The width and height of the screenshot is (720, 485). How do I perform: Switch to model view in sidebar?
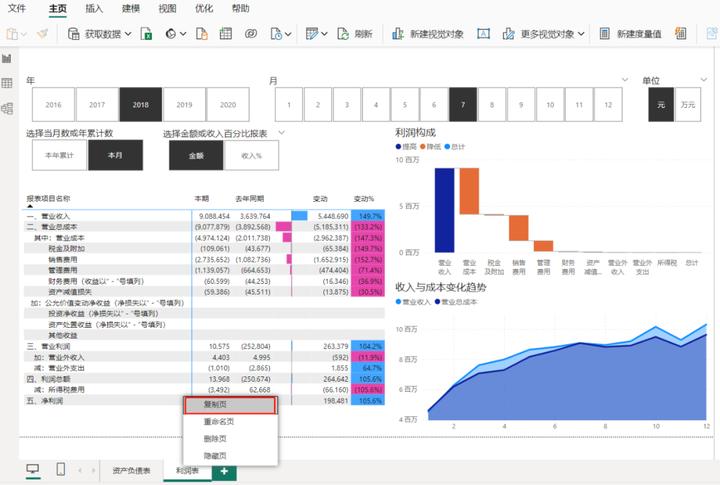(x=7, y=109)
